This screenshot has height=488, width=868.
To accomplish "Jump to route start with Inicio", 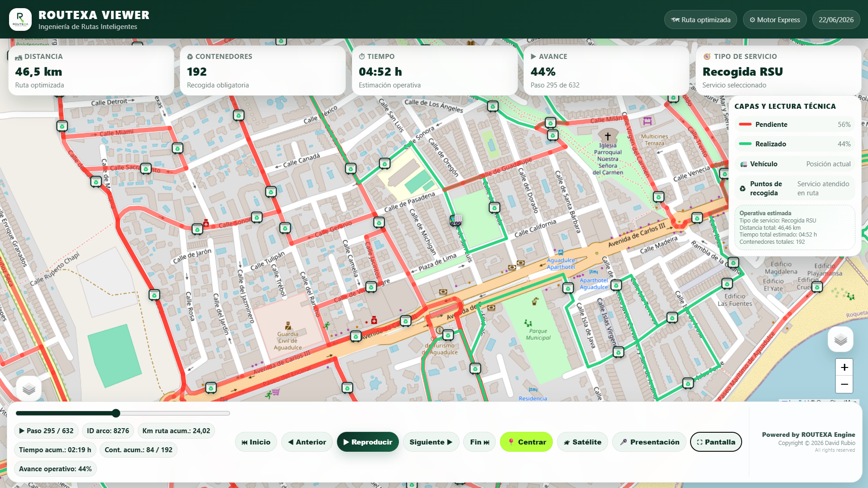I will pyautogui.click(x=256, y=442).
